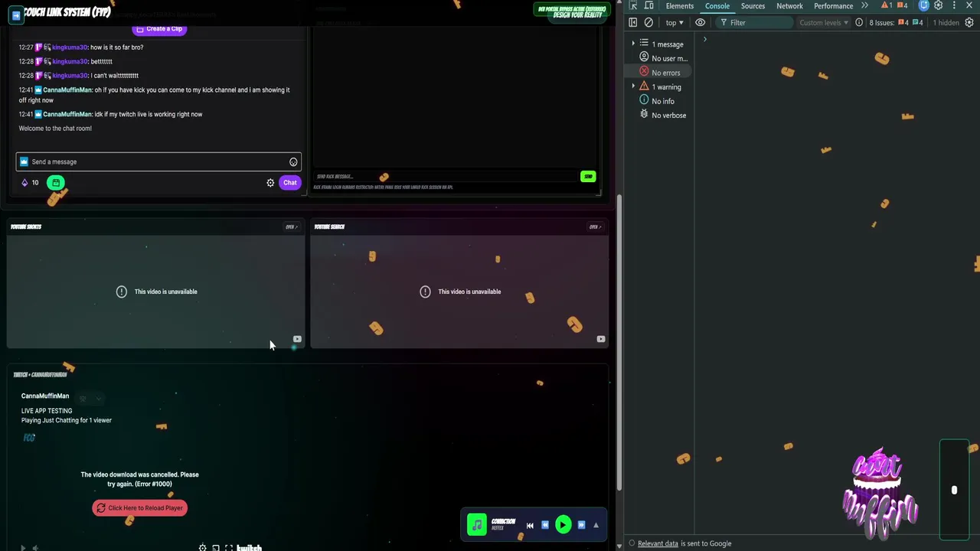This screenshot has height=551, width=980.
Task: Open the YouTube Search panel 'Open' link
Action: coord(594,227)
